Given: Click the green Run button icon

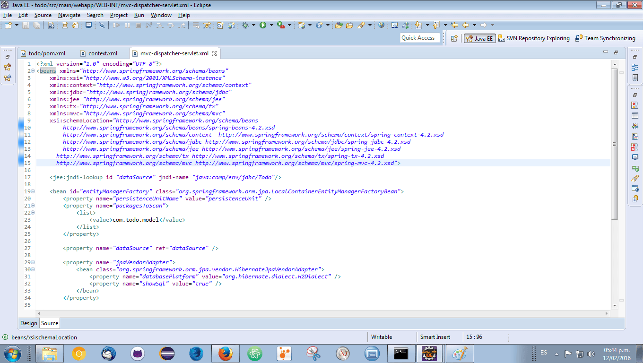Looking at the screenshot, I should (263, 25).
